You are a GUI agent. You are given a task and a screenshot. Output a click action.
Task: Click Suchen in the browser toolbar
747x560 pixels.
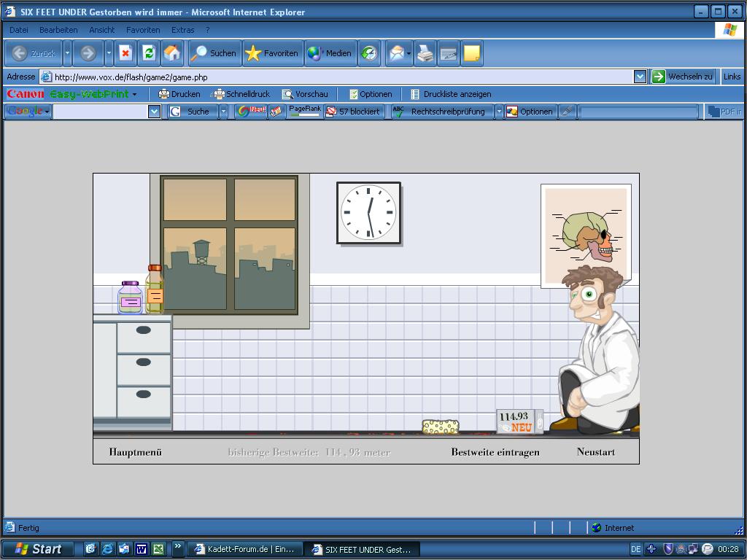tap(213, 53)
